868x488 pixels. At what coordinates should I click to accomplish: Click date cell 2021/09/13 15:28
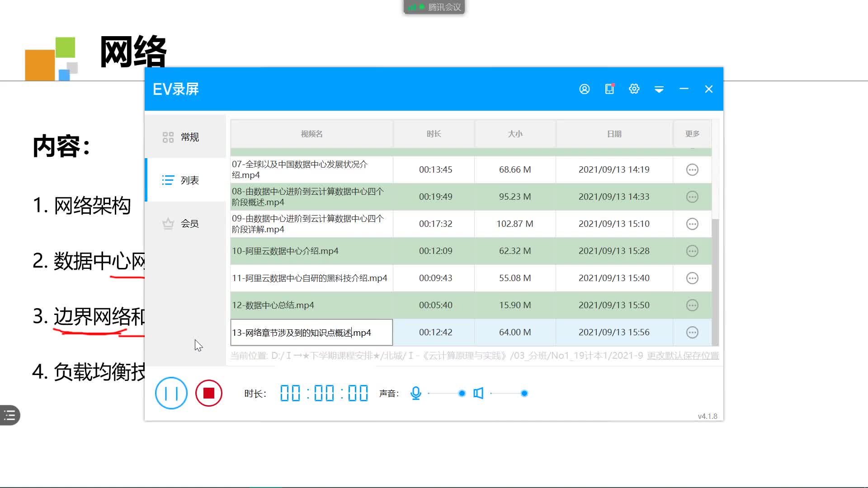click(614, 251)
